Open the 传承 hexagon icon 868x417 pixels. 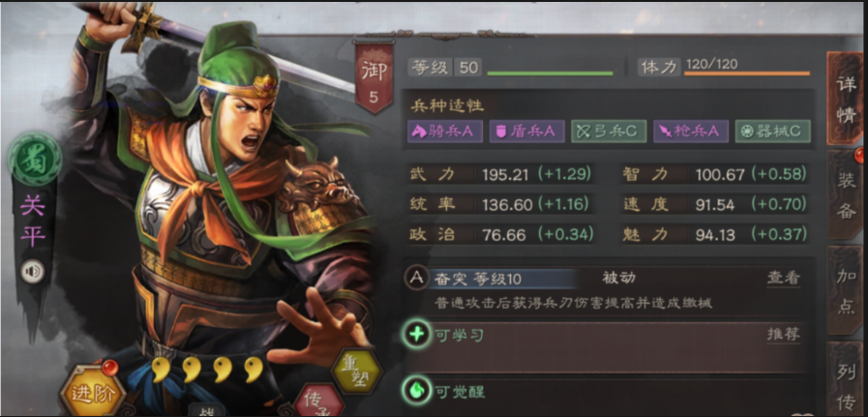point(319,401)
